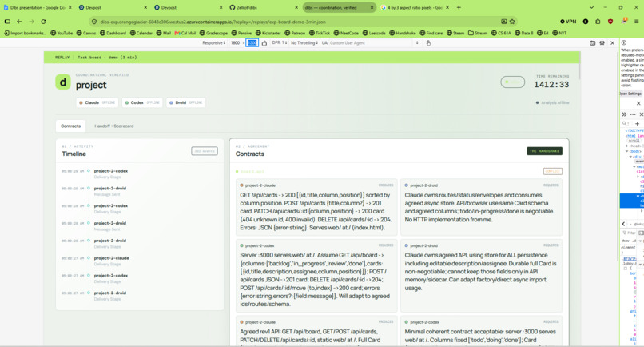Open the Import bookmarks item
Image resolution: width=644 pixels, height=347 pixels.
(25, 33)
